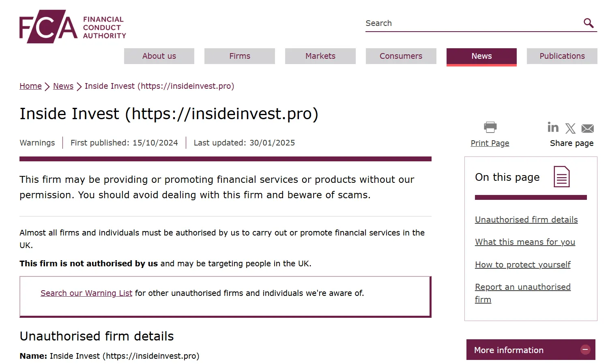Share page via X icon
Viewport: 608px width, 364px height.
[x=570, y=128]
